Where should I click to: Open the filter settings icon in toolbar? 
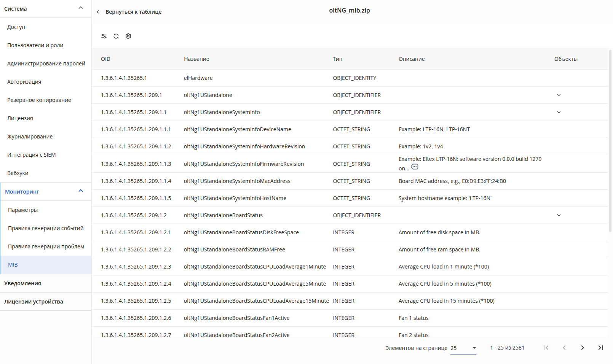coord(104,36)
